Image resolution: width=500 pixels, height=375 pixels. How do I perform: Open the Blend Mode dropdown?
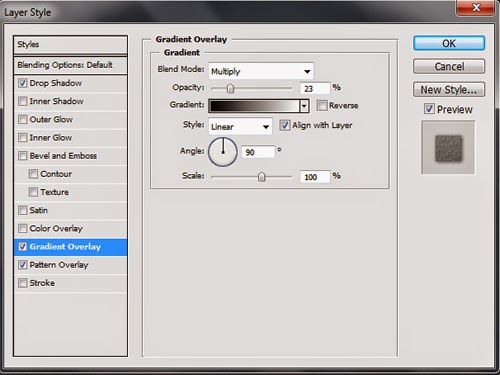coord(261,71)
